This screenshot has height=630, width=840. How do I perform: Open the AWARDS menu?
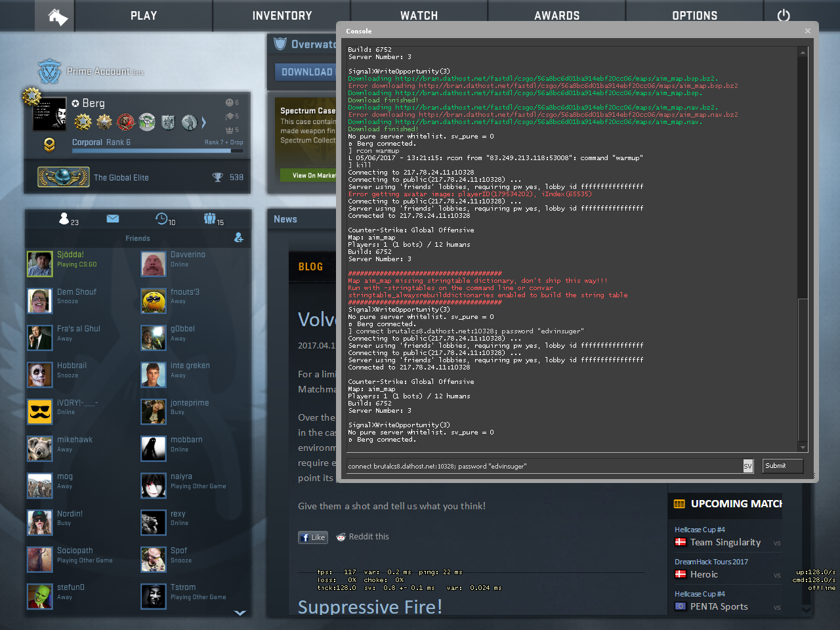pos(556,16)
